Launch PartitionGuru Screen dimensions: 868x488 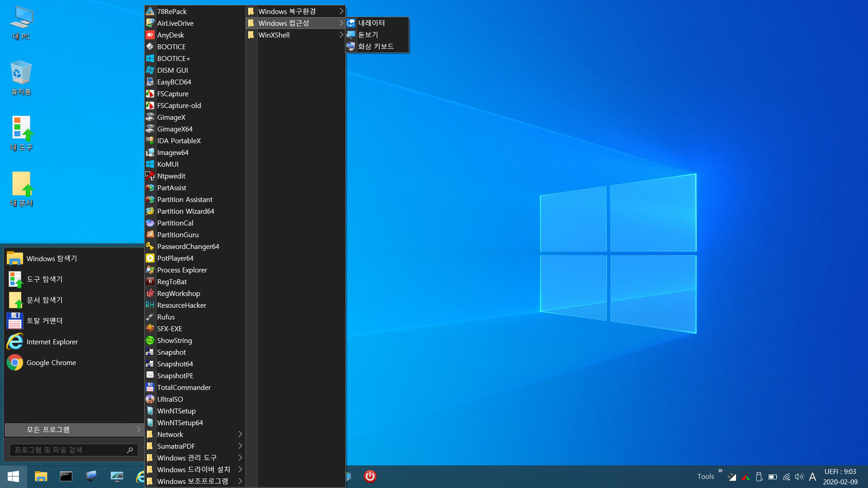coord(195,235)
